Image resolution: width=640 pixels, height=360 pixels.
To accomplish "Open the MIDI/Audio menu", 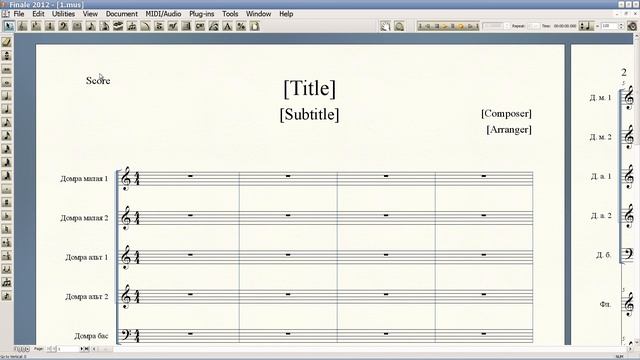I will point(163,14).
